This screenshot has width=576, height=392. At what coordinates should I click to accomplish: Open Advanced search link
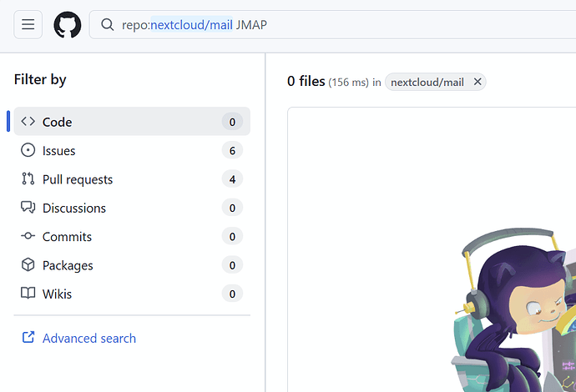(x=88, y=338)
